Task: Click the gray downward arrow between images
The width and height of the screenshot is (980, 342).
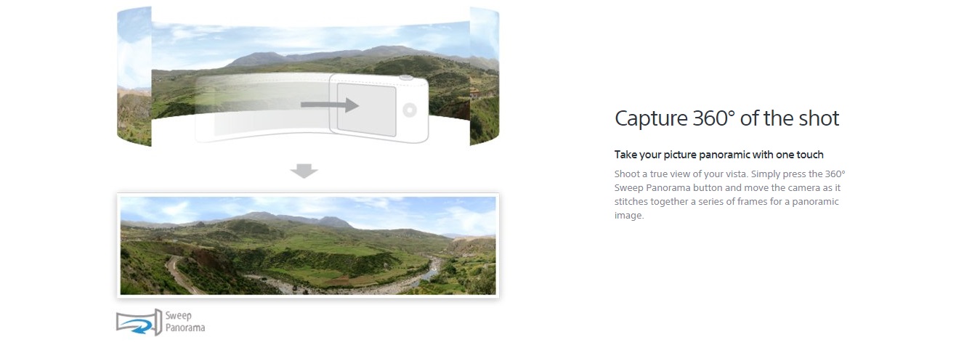Action: (x=304, y=171)
